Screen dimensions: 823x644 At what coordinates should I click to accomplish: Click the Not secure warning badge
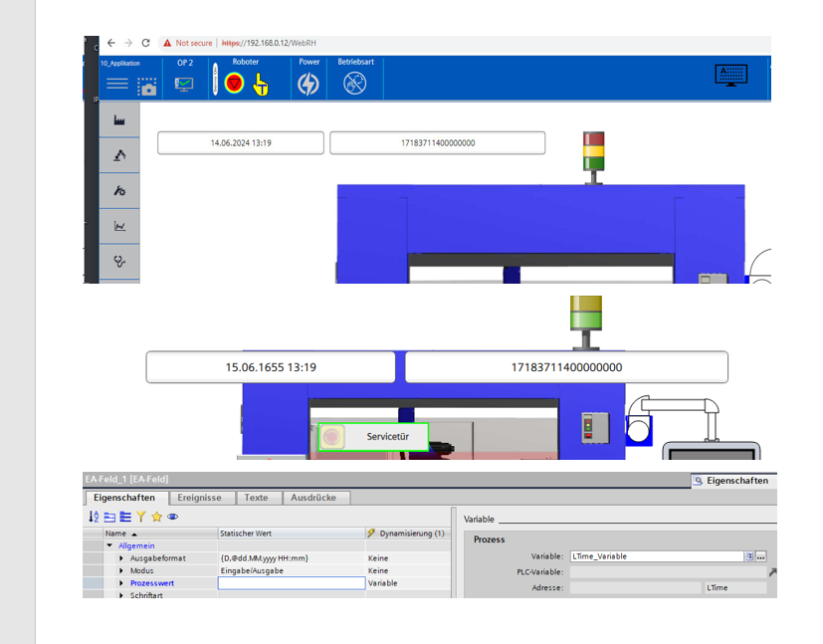[187, 43]
